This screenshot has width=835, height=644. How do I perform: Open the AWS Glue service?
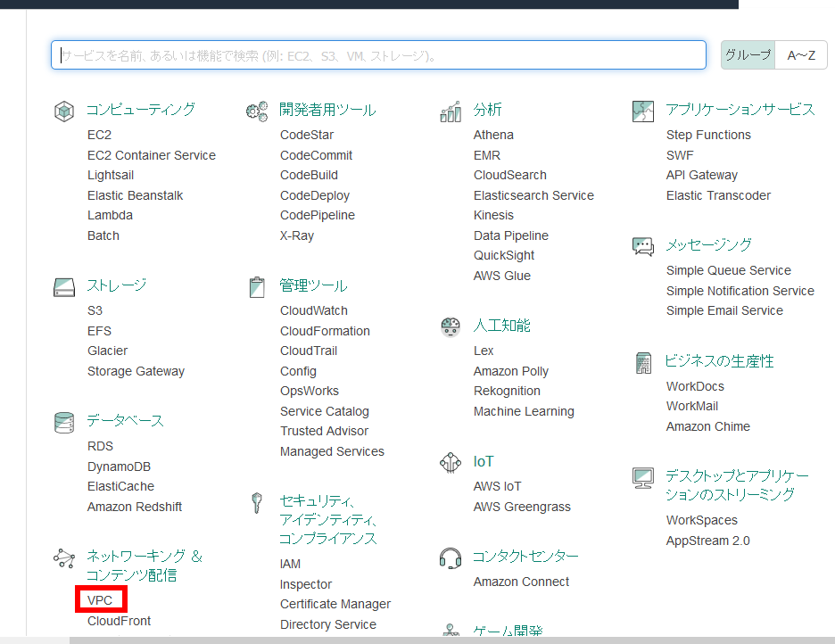pyautogui.click(x=502, y=276)
